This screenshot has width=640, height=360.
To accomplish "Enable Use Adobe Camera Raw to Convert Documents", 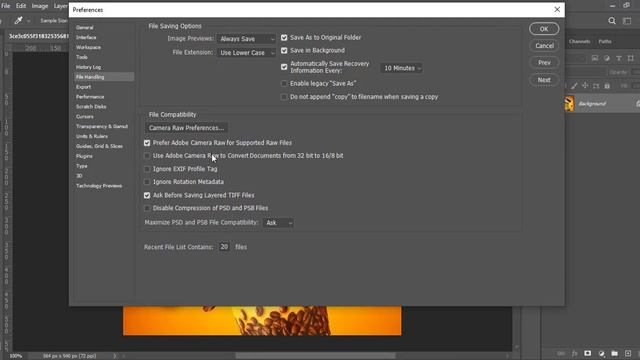I will click(x=147, y=156).
